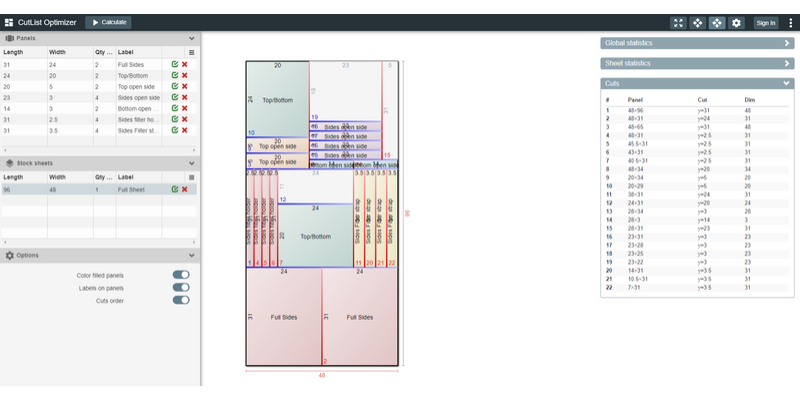Toggle the Color filled panels switch

pyautogui.click(x=181, y=275)
